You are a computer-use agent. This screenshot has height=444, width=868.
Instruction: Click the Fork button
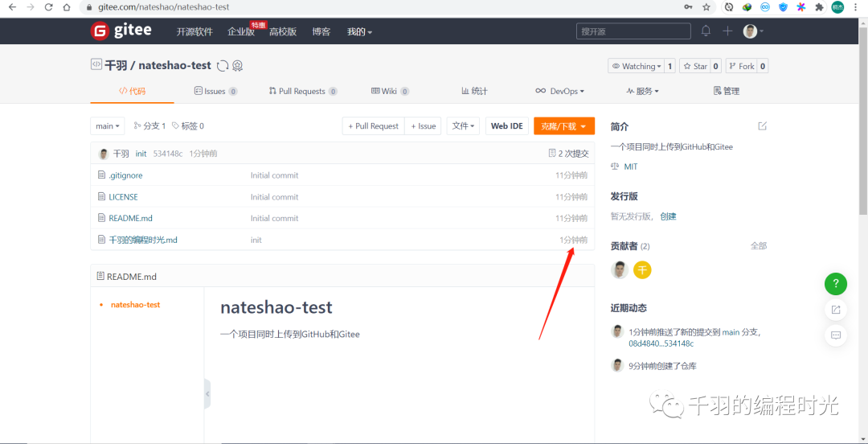[741, 66]
